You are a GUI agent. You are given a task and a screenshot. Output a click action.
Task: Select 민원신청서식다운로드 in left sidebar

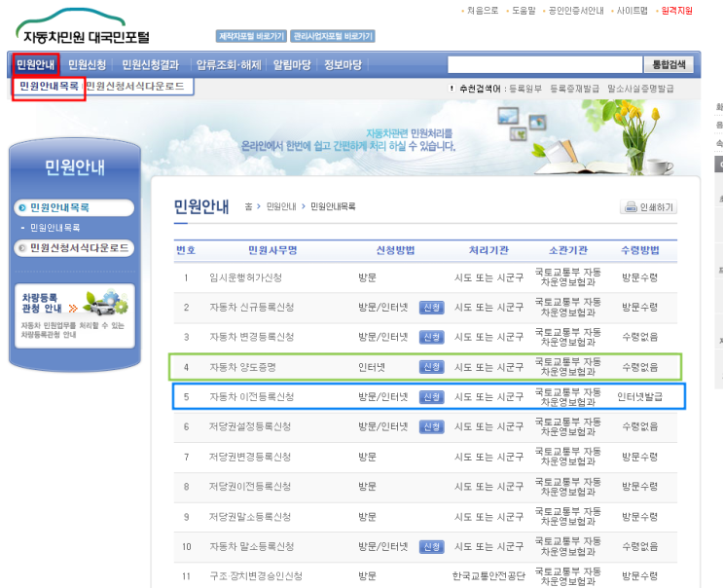[x=74, y=247]
